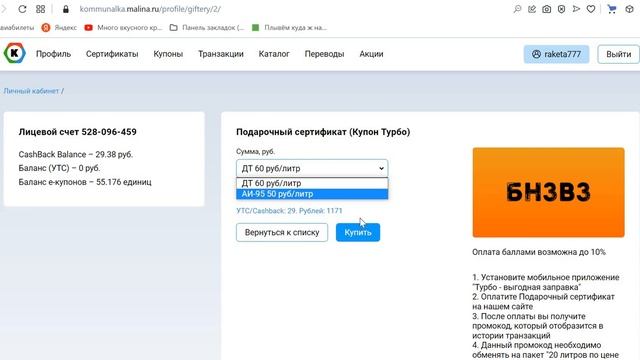Viewport: 640px width, 360px height.
Task: Click the send paper-plane icon
Action: (576, 9)
